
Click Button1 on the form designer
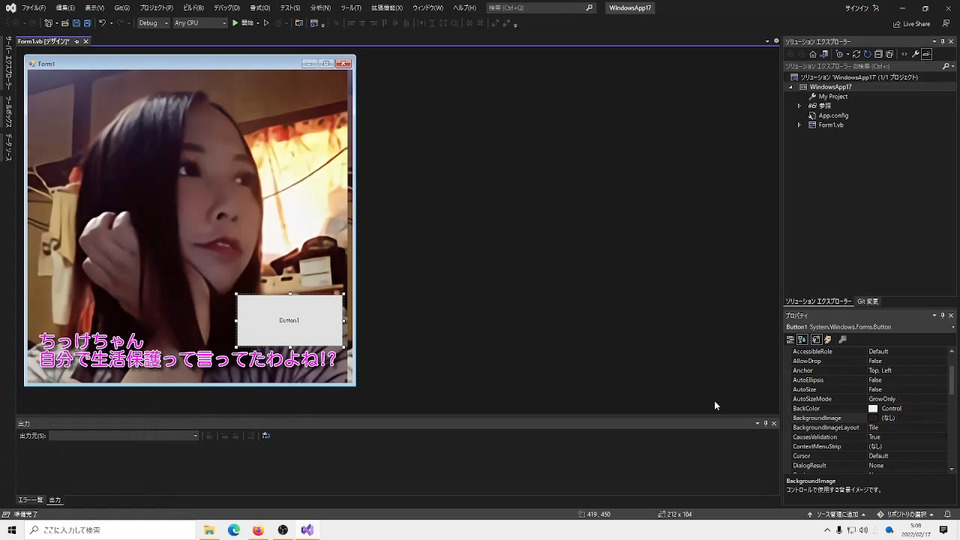[290, 320]
